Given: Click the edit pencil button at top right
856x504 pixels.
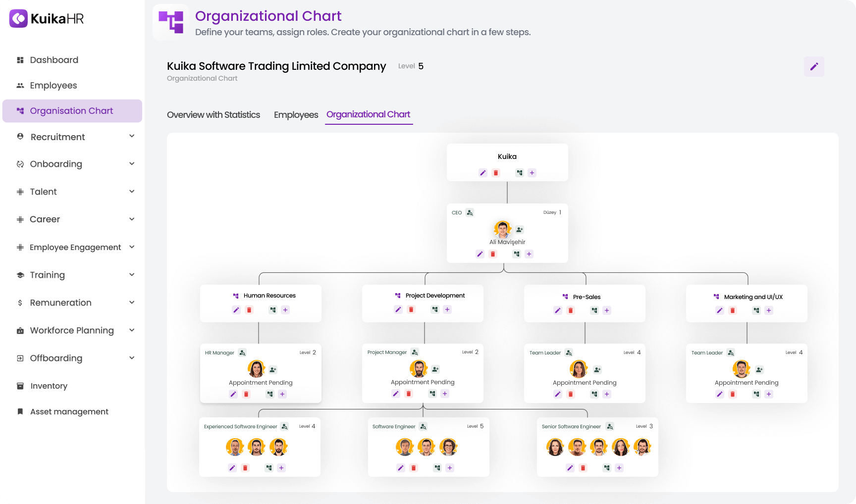Looking at the screenshot, I should 814,66.
